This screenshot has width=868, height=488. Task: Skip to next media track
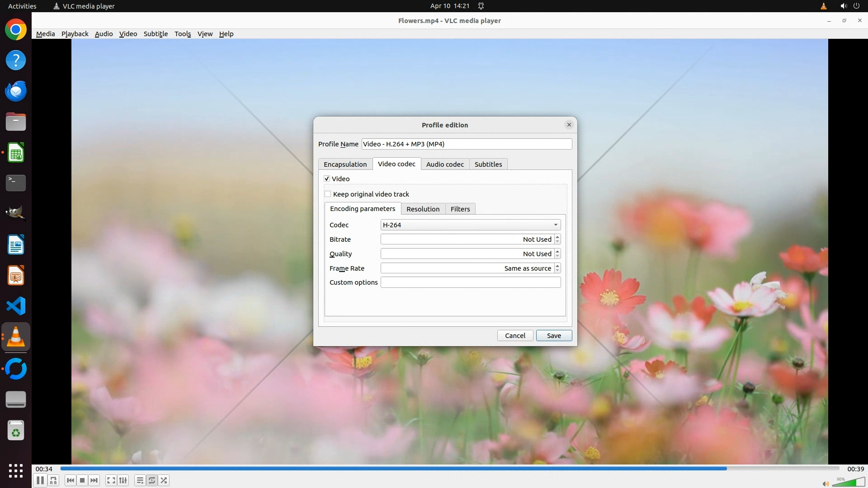click(x=94, y=480)
